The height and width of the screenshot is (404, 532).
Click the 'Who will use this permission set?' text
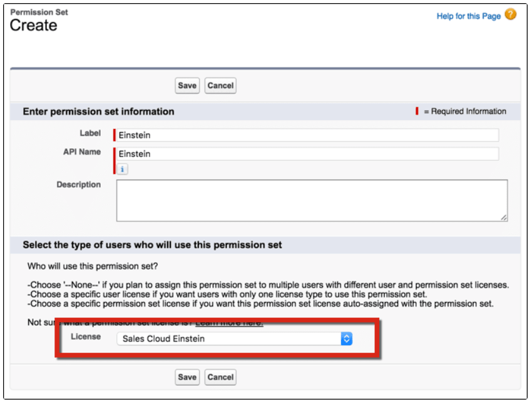coord(93,266)
